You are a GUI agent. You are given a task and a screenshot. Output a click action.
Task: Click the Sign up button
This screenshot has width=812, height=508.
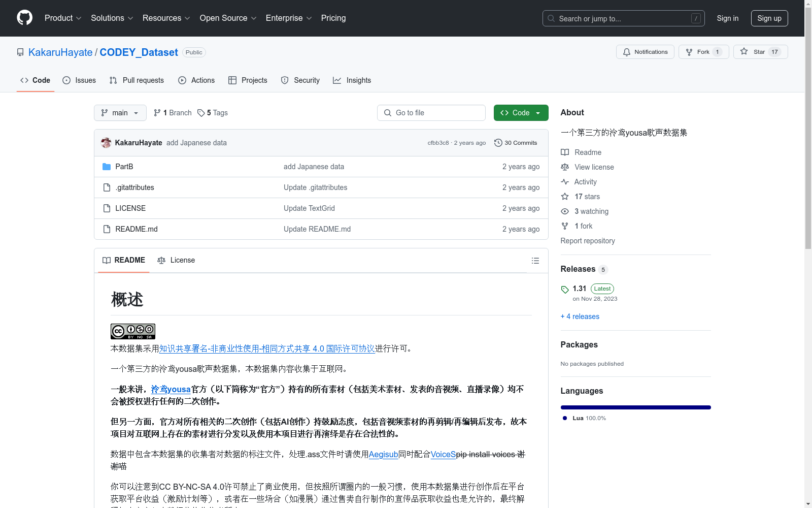click(769, 18)
